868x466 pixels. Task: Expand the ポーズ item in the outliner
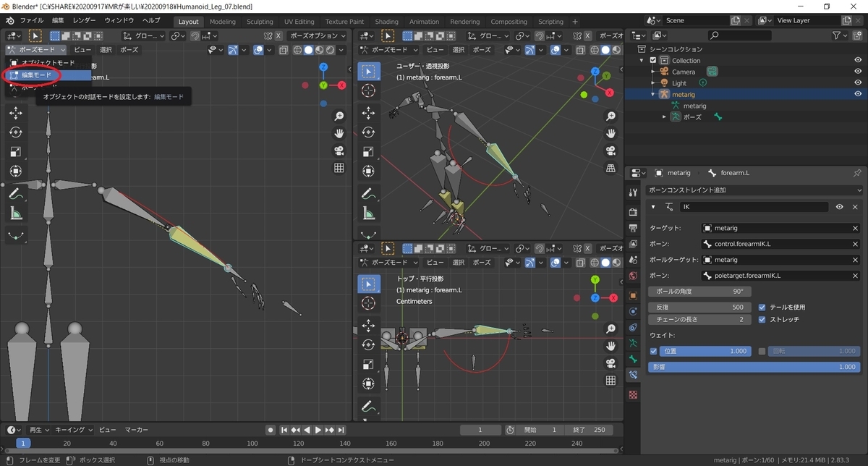click(x=665, y=116)
